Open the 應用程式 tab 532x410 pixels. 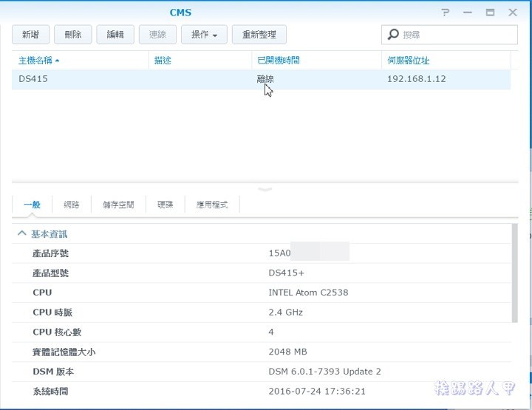pos(212,205)
